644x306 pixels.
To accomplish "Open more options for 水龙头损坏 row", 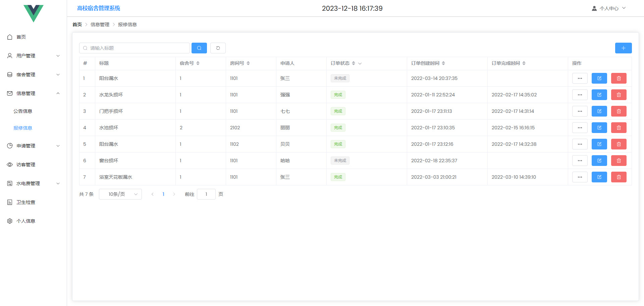I will [x=580, y=95].
